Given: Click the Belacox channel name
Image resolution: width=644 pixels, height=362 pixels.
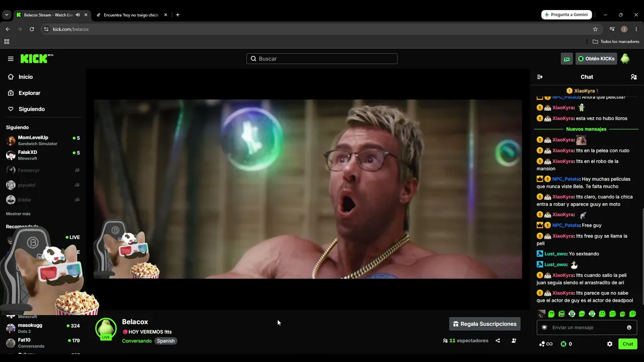Looking at the screenshot, I should [x=135, y=322].
